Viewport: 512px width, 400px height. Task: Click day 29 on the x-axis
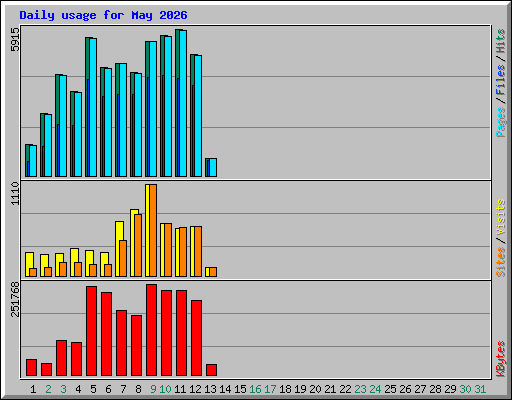pos(450,389)
